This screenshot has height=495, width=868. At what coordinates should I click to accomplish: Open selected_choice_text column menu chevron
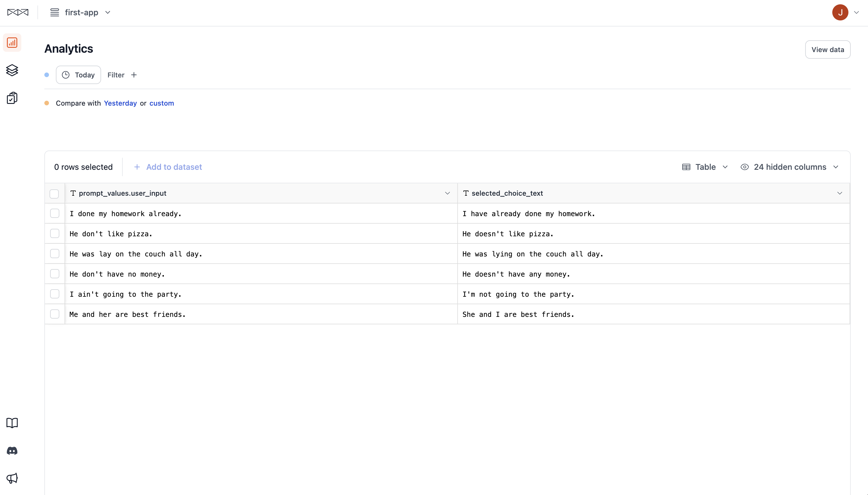click(x=839, y=193)
